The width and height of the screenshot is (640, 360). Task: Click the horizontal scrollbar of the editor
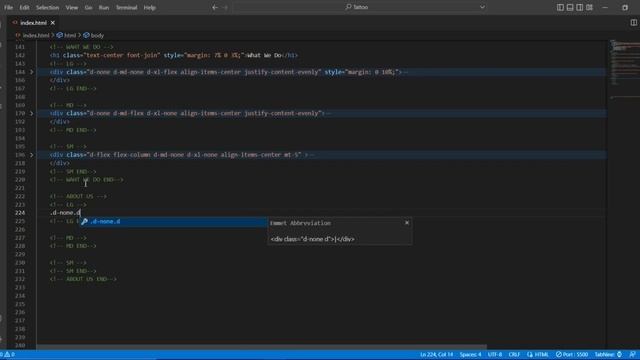(x=261, y=347)
